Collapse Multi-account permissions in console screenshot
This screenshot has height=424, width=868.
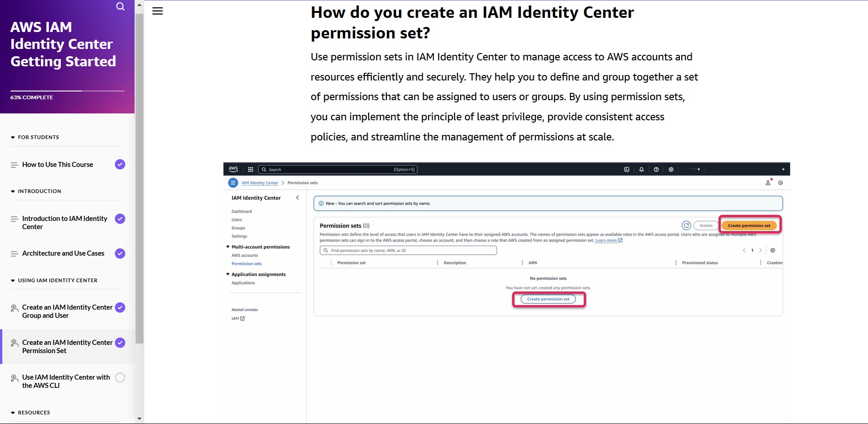click(228, 247)
